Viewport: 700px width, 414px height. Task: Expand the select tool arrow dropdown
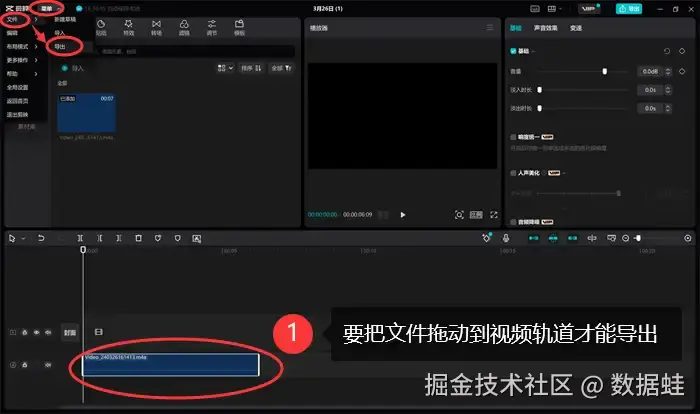(x=24, y=238)
